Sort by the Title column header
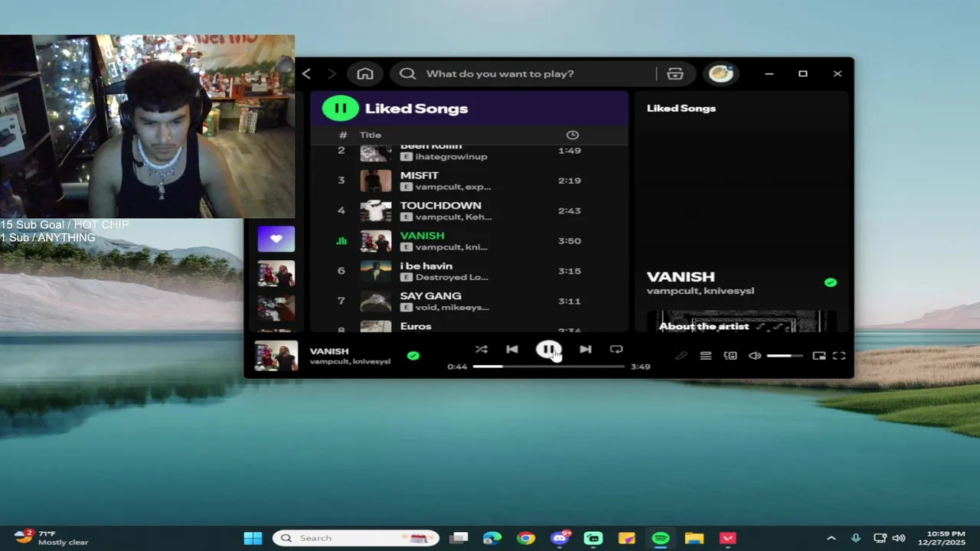Image resolution: width=980 pixels, height=551 pixels. tap(371, 135)
